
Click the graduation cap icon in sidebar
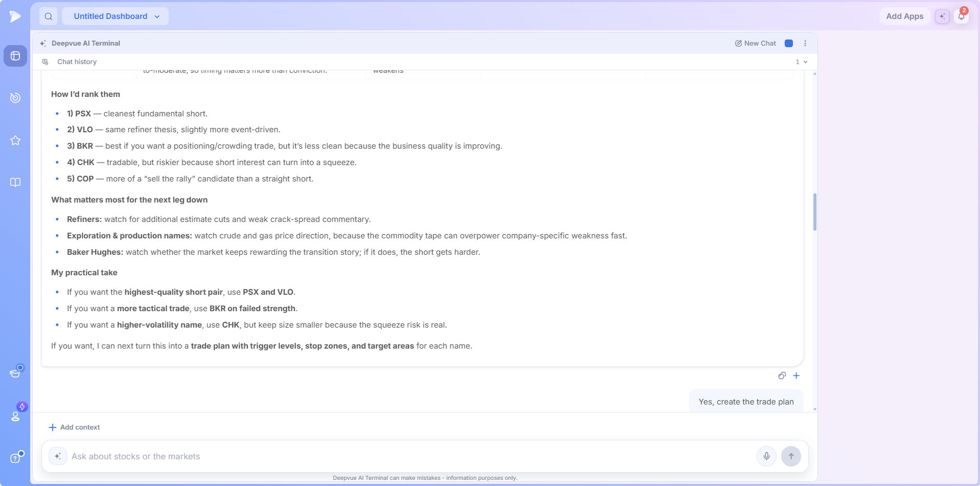(x=15, y=373)
